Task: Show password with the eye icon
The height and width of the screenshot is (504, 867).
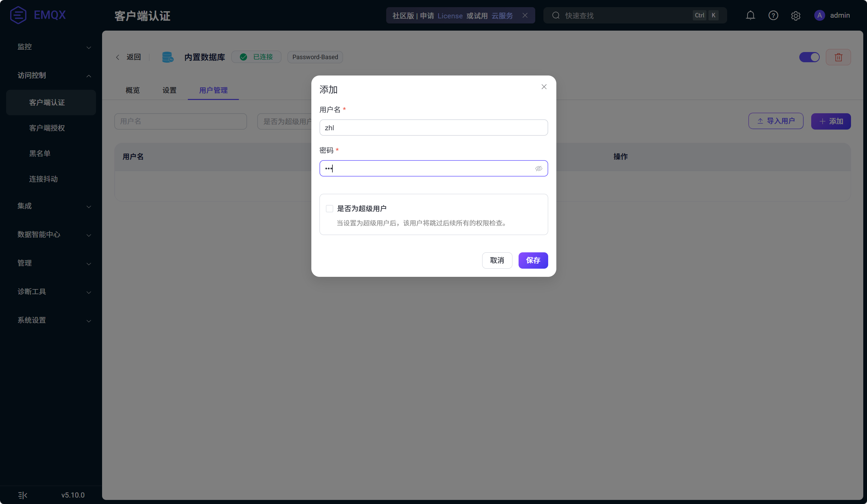Action: (538, 168)
